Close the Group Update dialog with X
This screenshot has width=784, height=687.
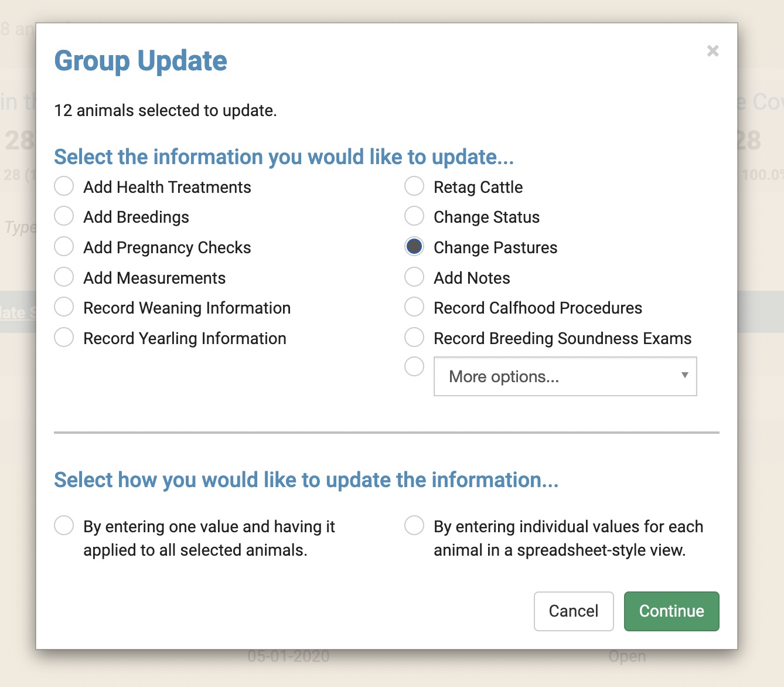coord(713,51)
